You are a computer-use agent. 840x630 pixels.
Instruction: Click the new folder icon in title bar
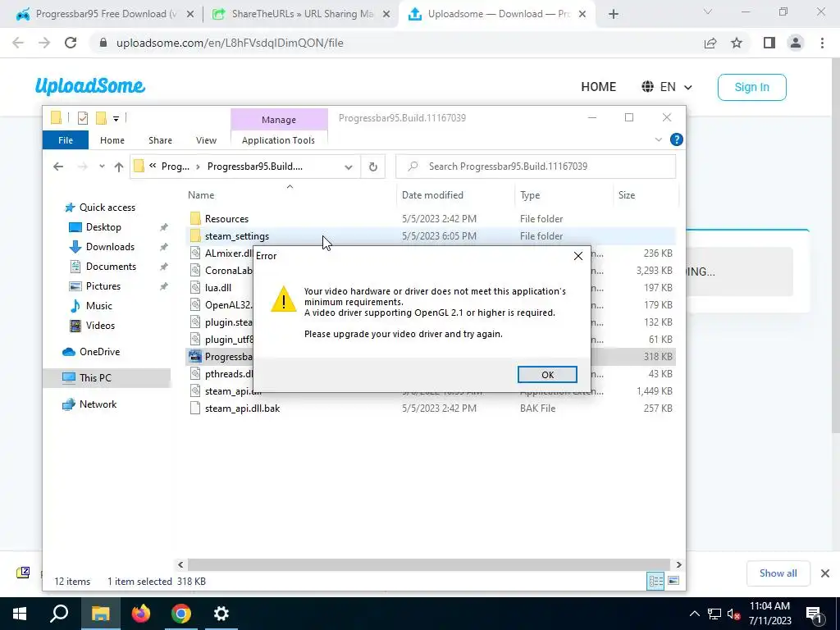pos(101,118)
